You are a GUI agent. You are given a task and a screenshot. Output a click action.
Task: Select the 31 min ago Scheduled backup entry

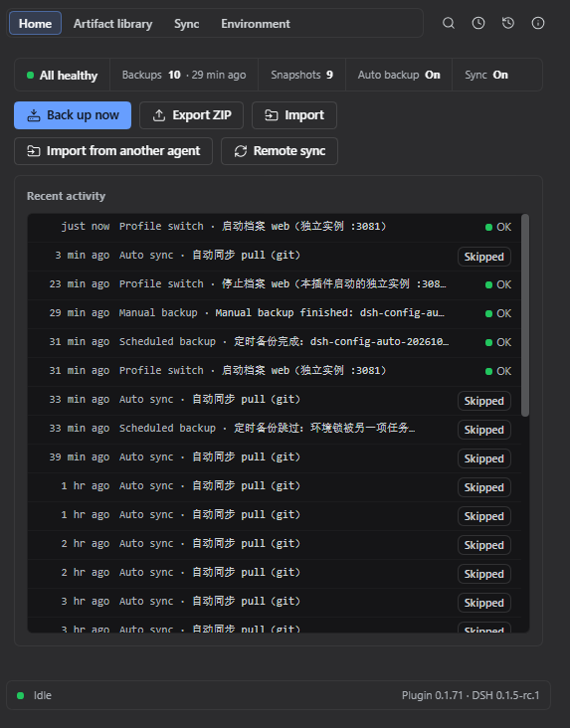point(275,343)
